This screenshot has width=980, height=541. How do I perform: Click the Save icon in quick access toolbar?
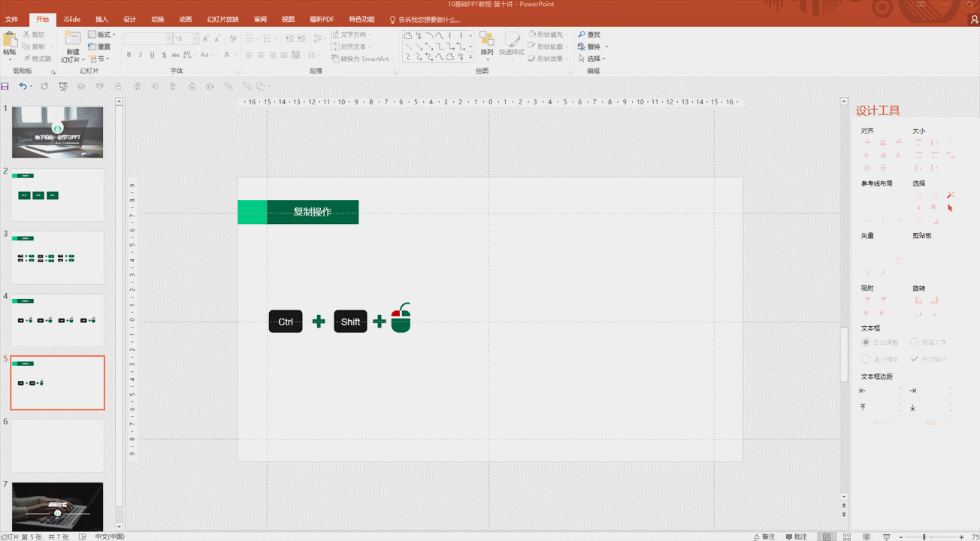[x=5, y=86]
